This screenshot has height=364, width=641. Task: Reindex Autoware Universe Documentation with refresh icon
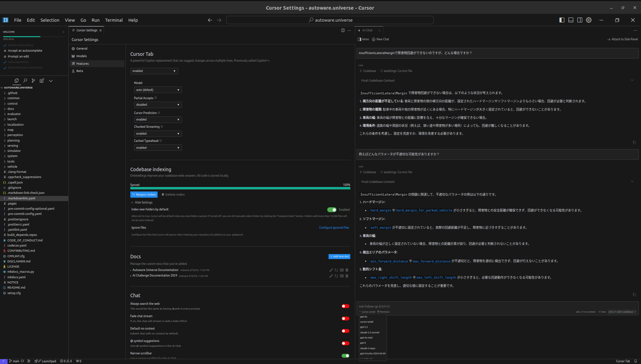(x=336, y=270)
